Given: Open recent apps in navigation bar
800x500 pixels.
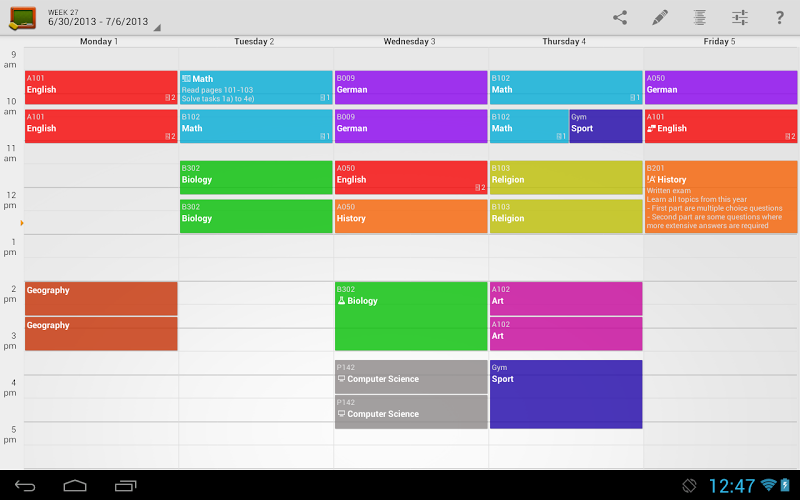Looking at the screenshot, I should point(126,486).
